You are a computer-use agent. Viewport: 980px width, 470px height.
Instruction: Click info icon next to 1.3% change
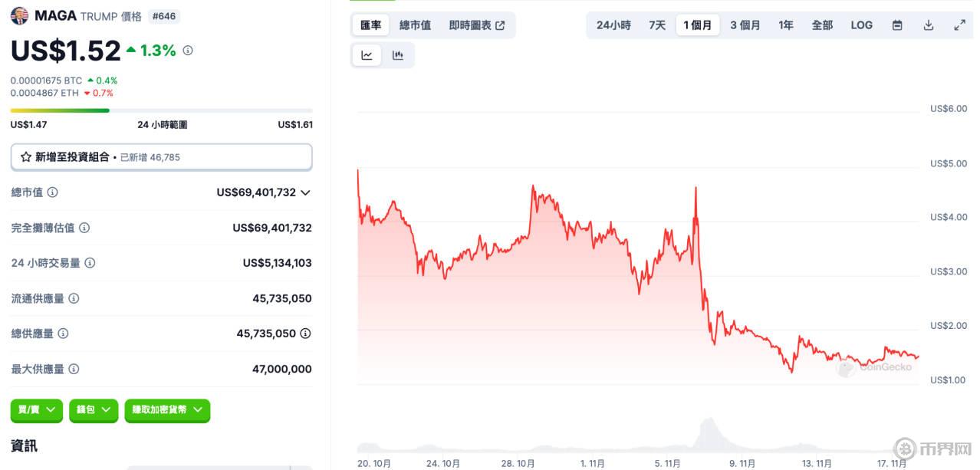tap(188, 51)
